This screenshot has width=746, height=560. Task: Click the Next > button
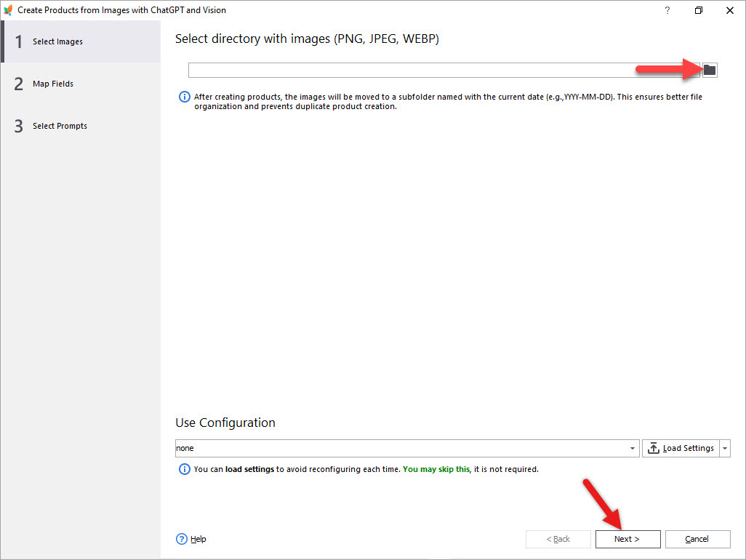coord(627,539)
